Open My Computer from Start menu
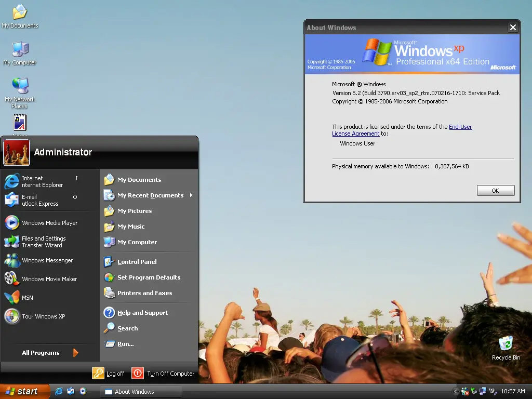The image size is (532, 399). [x=149, y=242]
